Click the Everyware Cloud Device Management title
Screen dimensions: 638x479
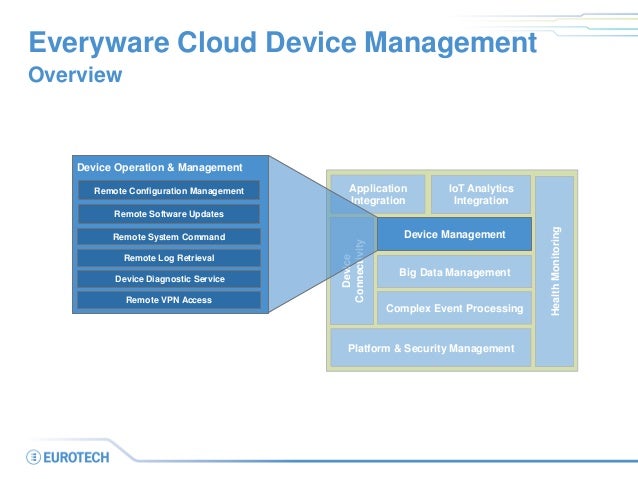pos(283,43)
